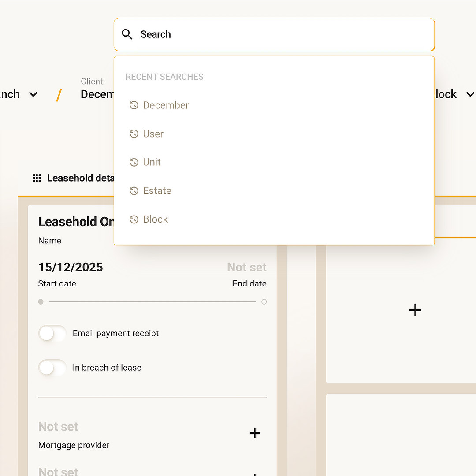
Task: Click the large plus in empty right card
Action: (x=415, y=310)
